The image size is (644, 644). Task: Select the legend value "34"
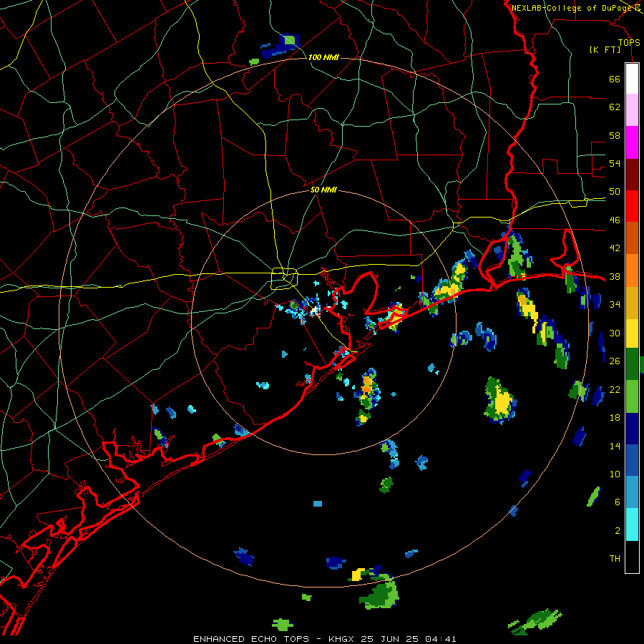(x=615, y=305)
